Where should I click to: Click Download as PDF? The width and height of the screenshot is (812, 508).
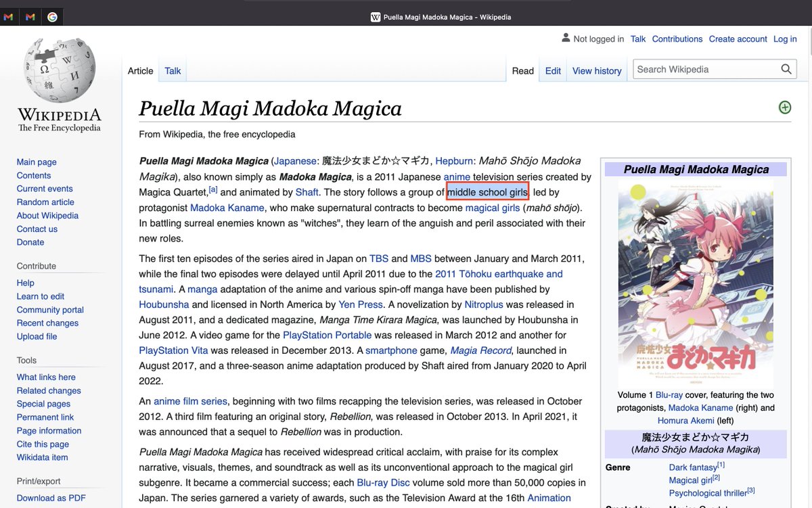coord(51,498)
